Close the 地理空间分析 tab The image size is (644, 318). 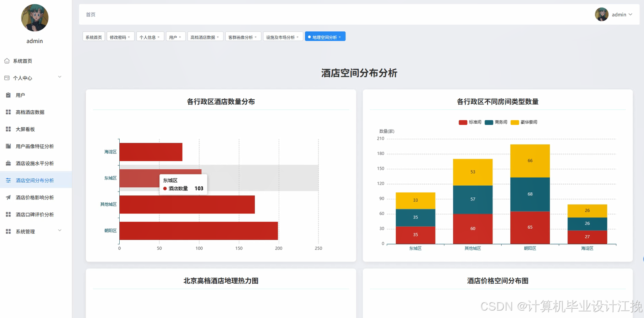click(340, 37)
